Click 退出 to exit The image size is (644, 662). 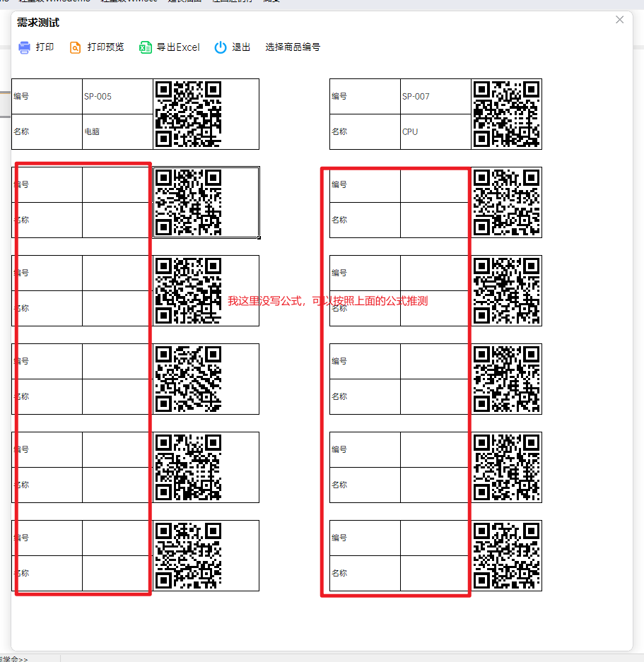tap(241, 47)
